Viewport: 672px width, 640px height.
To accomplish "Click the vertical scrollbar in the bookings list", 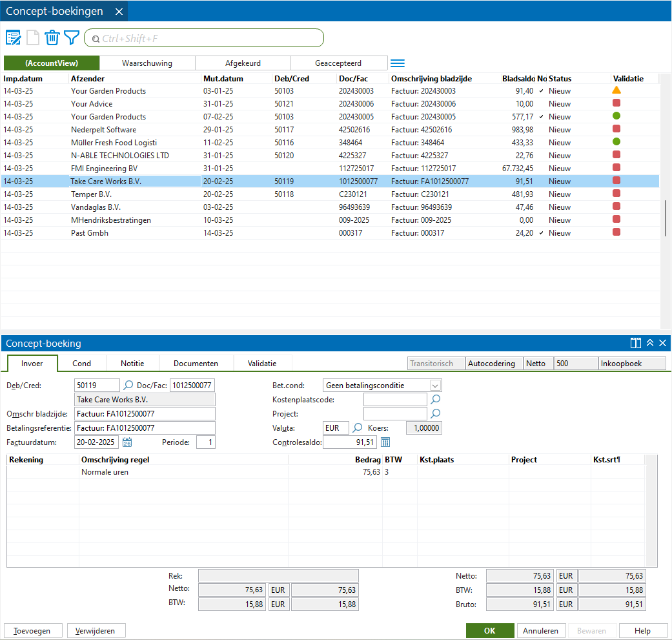I will pos(666,218).
